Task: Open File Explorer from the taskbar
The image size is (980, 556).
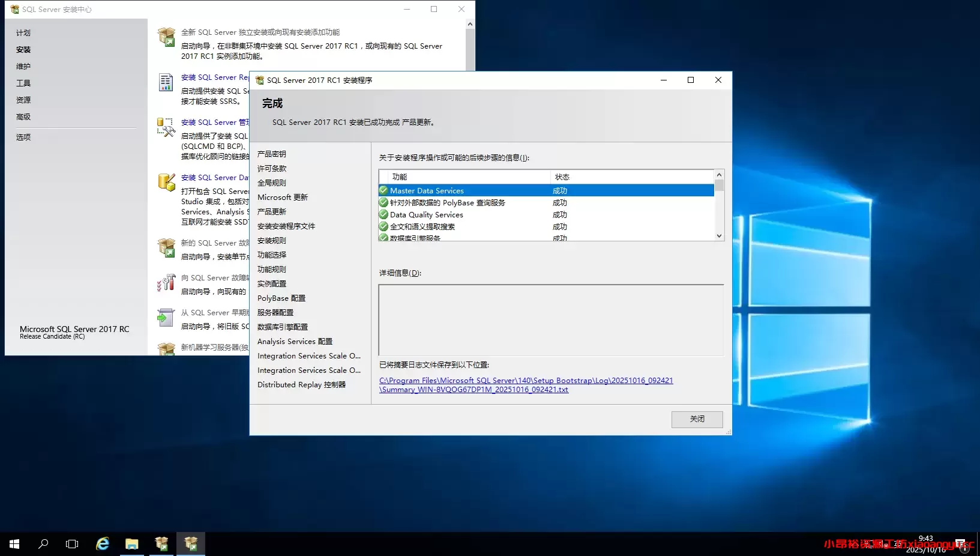Action: click(131, 544)
